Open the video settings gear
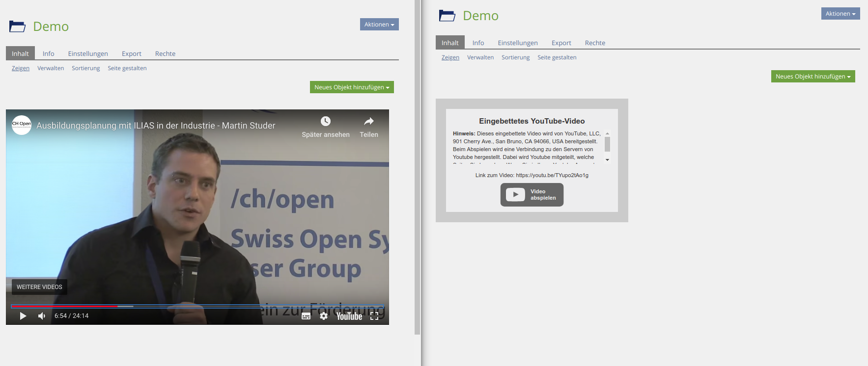868x366 pixels. coord(324,316)
